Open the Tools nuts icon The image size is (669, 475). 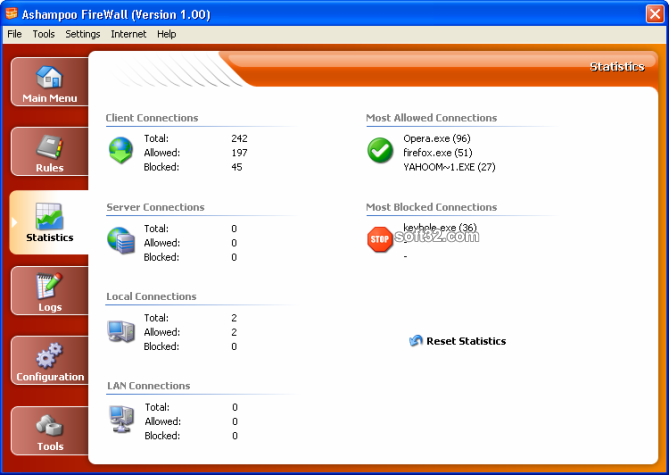(x=49, y=425)
